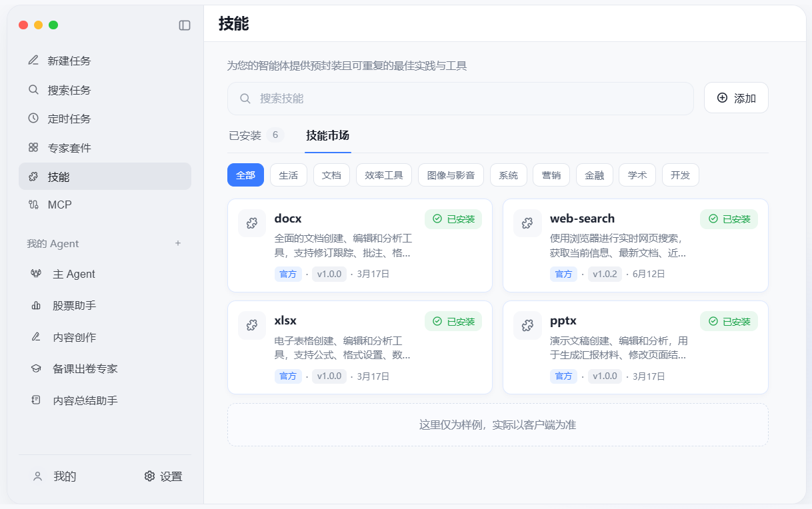Image resolution: width=812 pixels, height=509 pixels.
Task: Select the 主 Agent entry
Action: (x=105, y=274)
